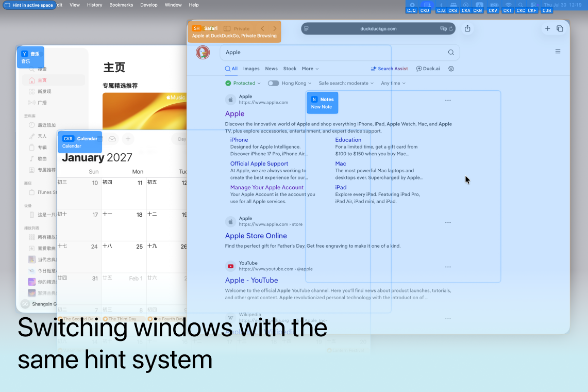Open the Education sublink

[348, 140]
